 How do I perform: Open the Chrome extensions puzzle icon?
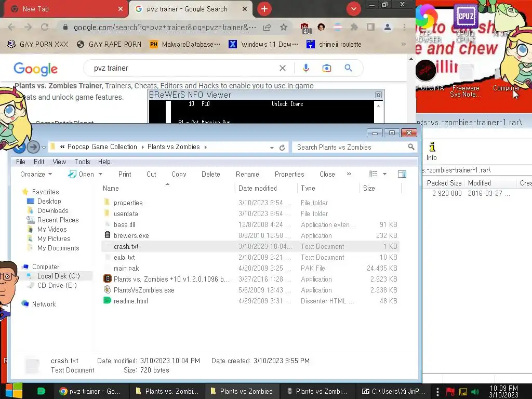[x=354, y=27]
